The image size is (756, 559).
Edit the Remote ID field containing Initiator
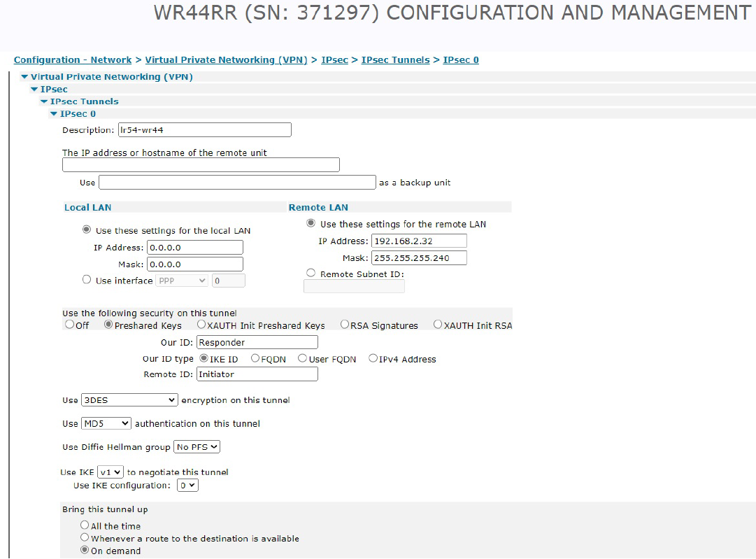(x=257, y=374)
